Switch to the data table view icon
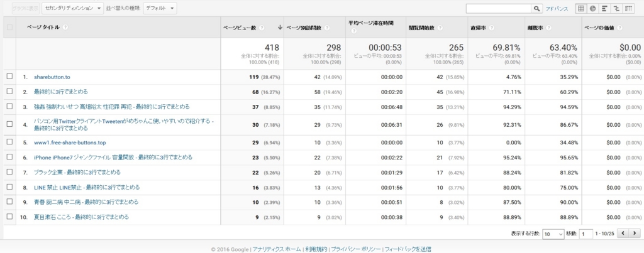Image resolution: width=644 pixels, height=253 pixels. [580, 8]
